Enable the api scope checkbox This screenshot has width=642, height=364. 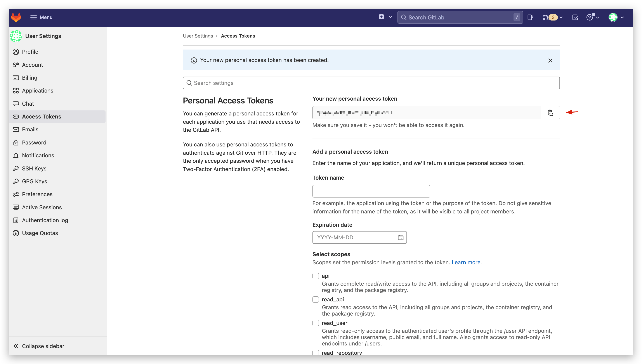(315, 276)
